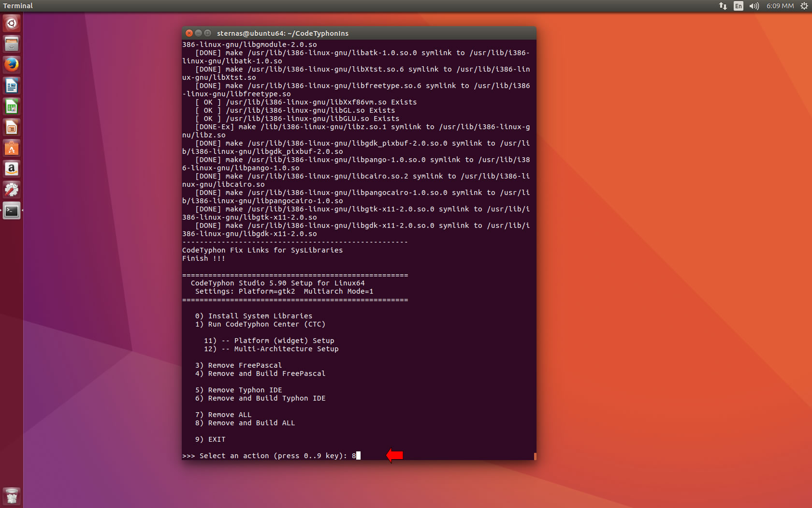Click the libGLU.so Exists line
Image resolution: width=812 pixels, height=508 pixels.
297,119
